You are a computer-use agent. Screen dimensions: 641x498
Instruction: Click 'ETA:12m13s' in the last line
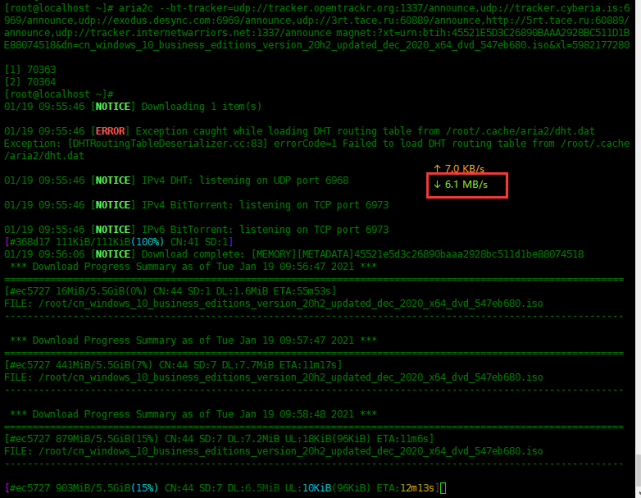coord(405,488)
